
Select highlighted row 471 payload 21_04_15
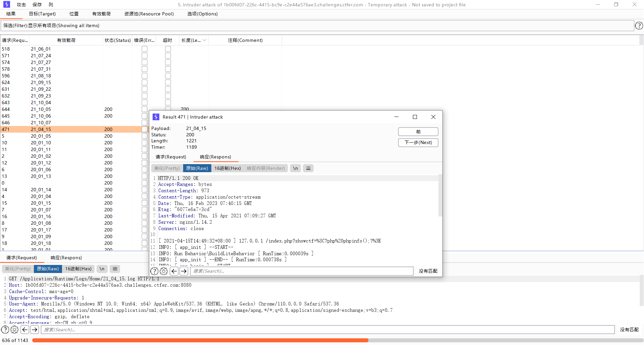(74, 129)
